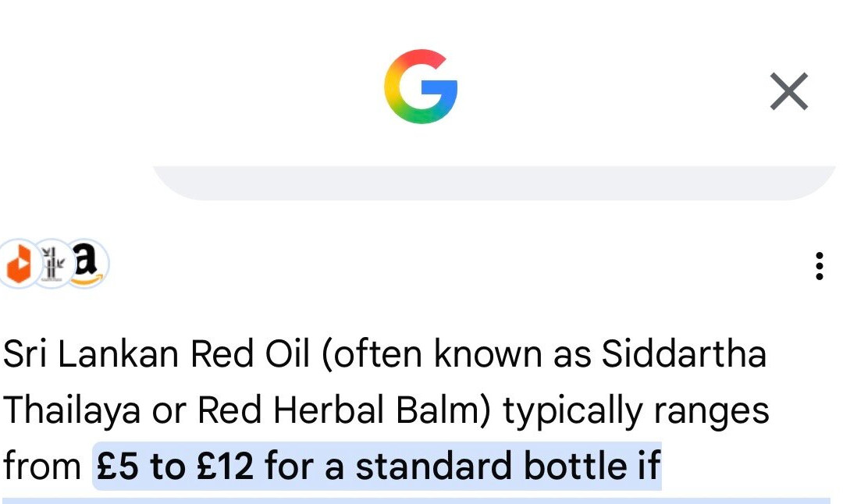Viewport: 843px width, 504px height.
Task: Click the word "Thailaya" in the answer
Action: 72,411
